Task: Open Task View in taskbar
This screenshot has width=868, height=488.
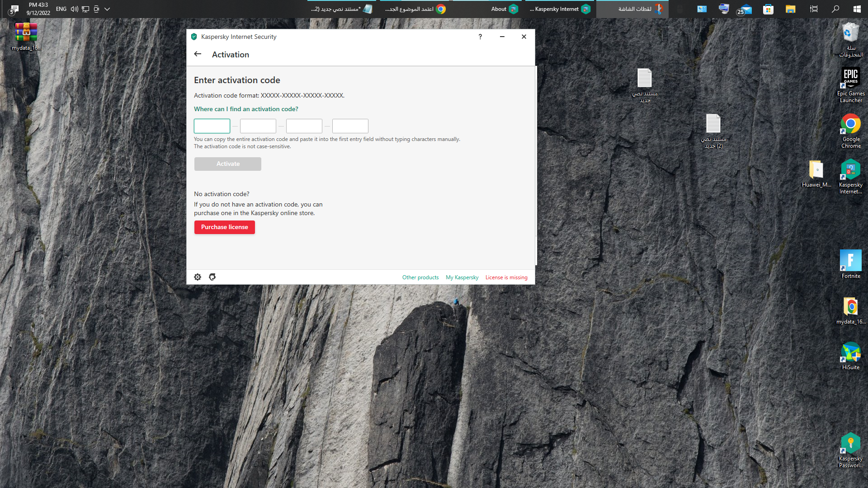Action: click(x=814, y=9)
